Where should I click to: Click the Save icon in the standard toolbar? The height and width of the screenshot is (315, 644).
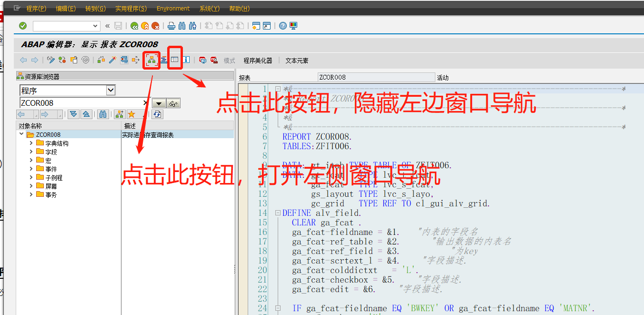click(x=118, y=26)
